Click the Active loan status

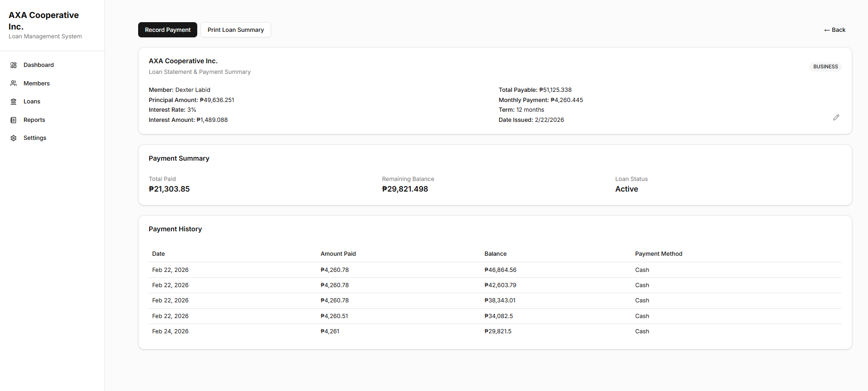click(626, 189)
